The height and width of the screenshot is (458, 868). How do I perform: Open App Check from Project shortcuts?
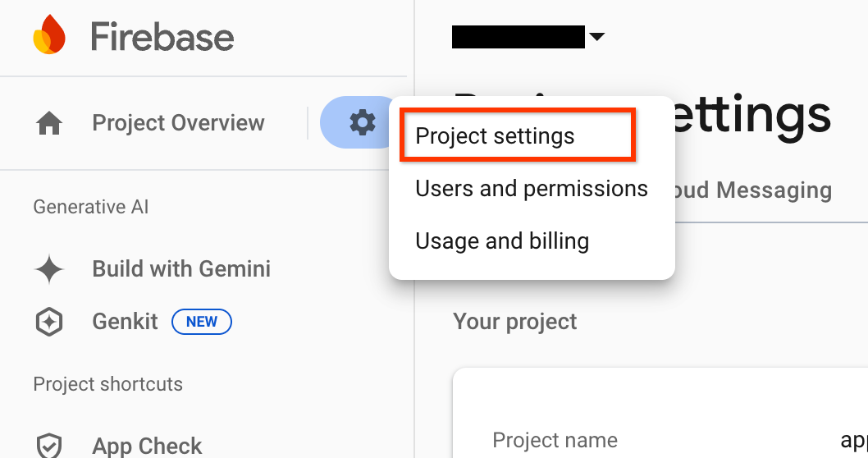[x=147, y=446]
